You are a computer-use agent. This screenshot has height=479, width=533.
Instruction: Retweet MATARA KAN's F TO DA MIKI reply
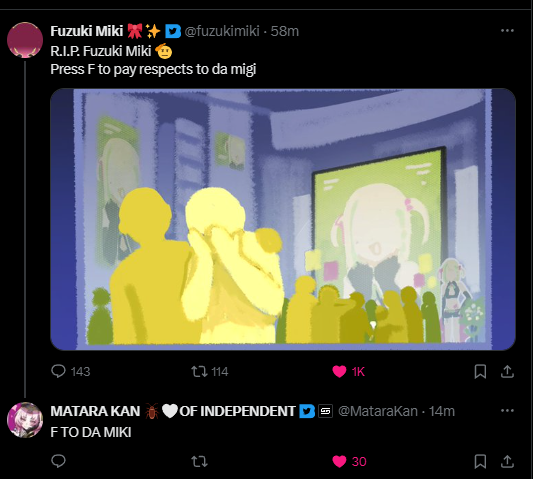click(x=199, y=461)
